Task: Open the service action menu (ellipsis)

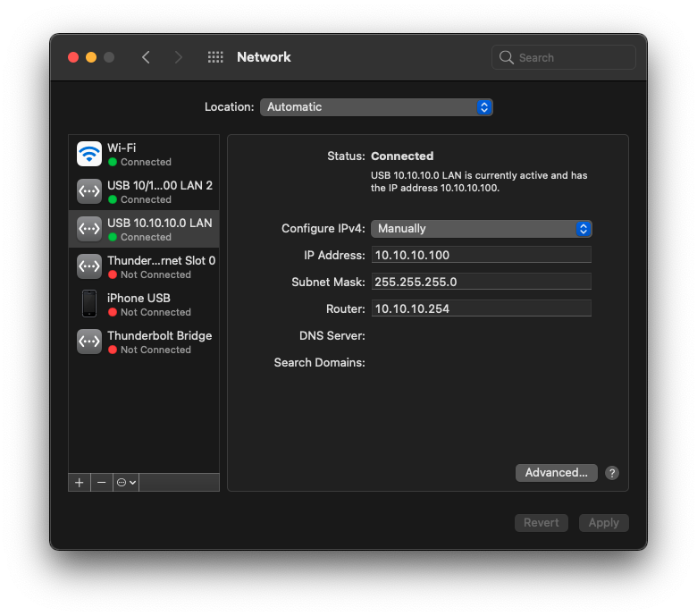Action: point(126,483)
